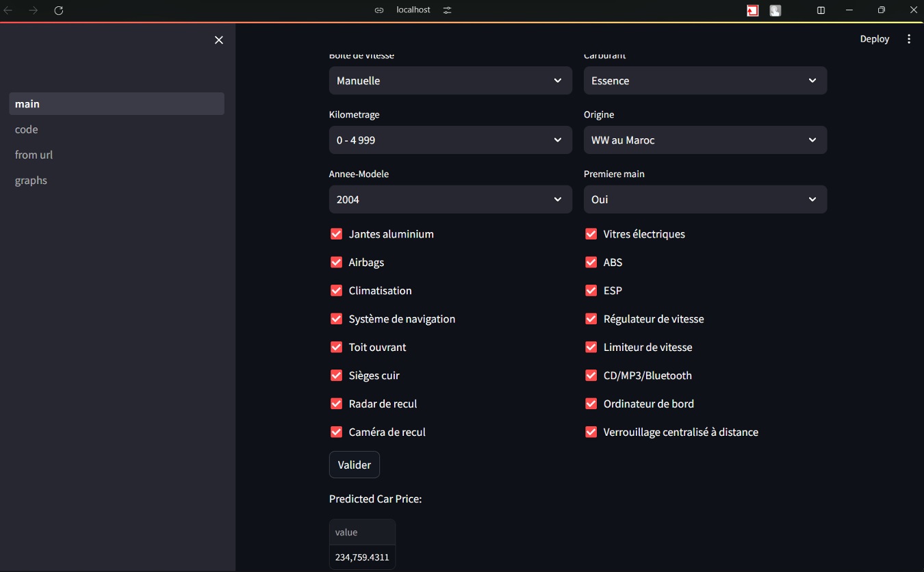924x572 pixels.
Task: Click the site settings icon in address bar
Action: pyautogui.click(x=447, y=10)
